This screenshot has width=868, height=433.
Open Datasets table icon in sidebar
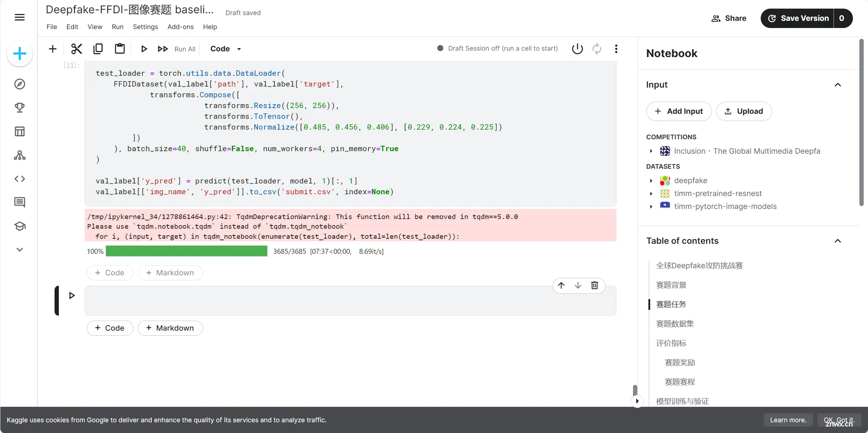[20, 131]
